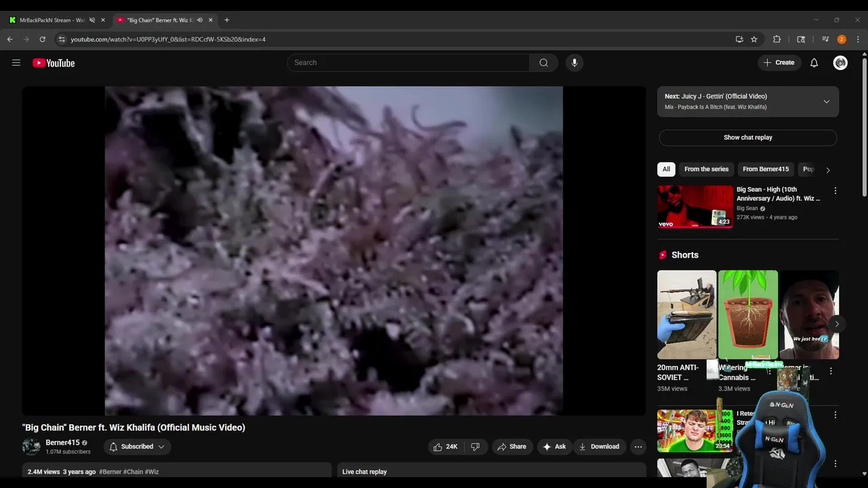
Task: Open the media controls music icon
Action: point(825,39)
